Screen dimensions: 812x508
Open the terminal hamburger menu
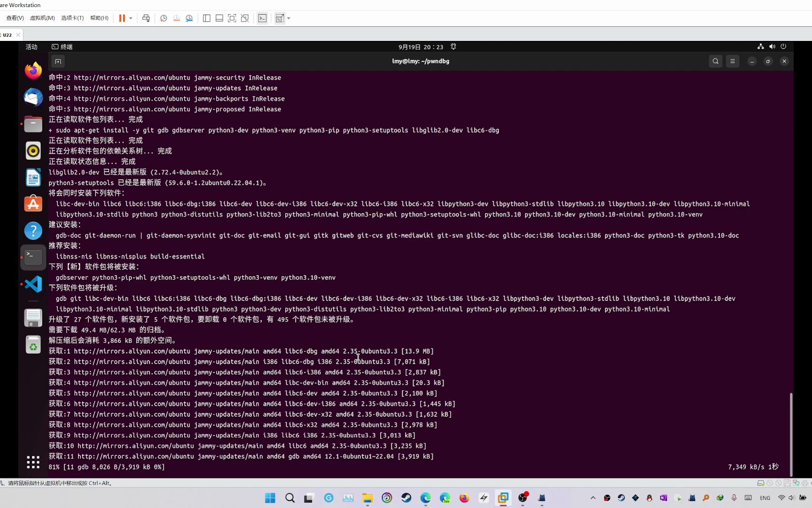tap(733, 61)
